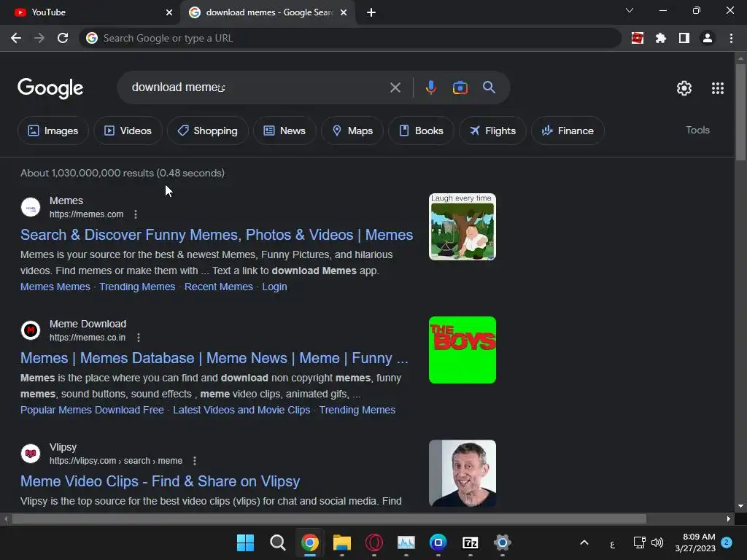The image size is (747, 560).
Task: Click The Boys green thumbnail
Action: [x=462, y=350]
